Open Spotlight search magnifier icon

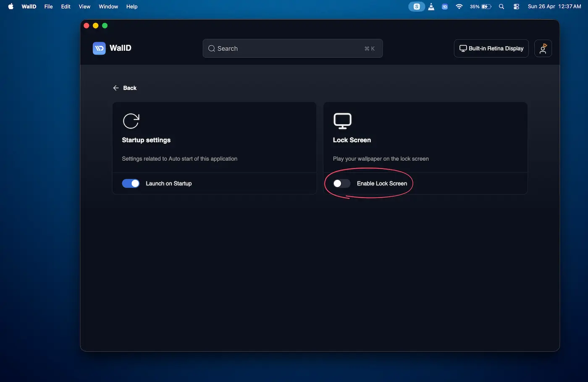tap(501, 7)
